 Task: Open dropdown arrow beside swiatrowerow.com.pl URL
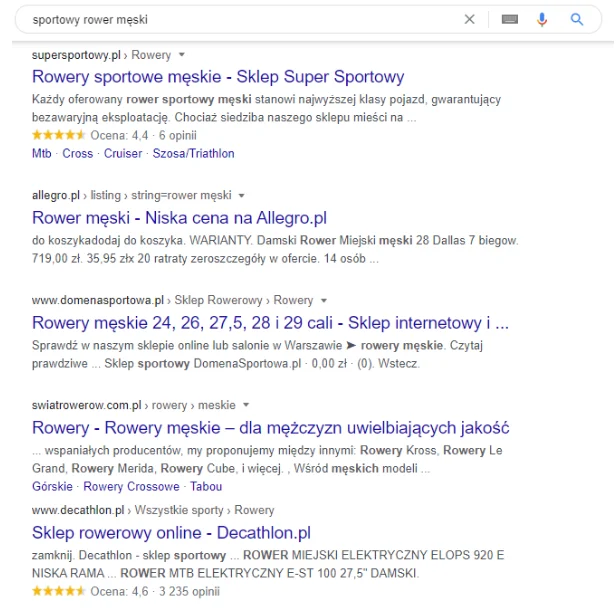pyautogui.click(x=246, y=405)
